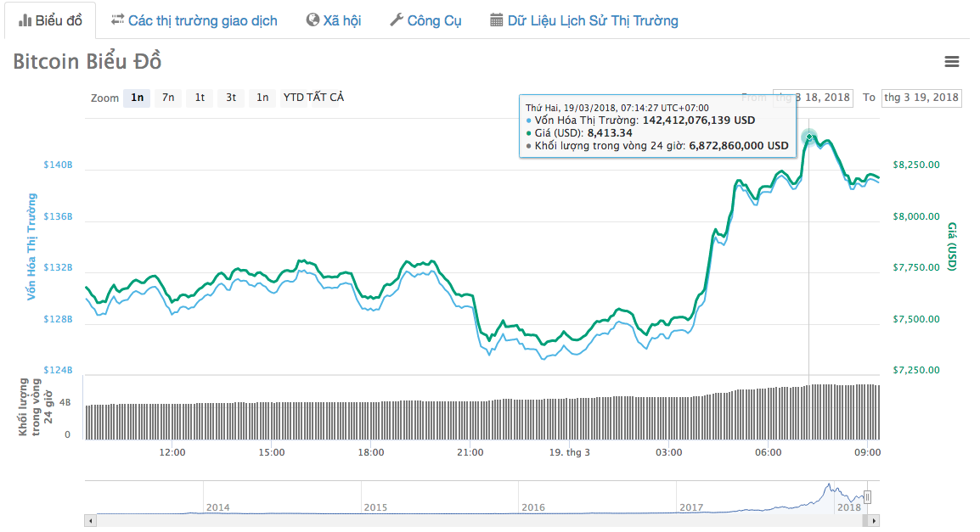
Task: Click the $7,250.00 price axis label
Action: pos(916,370)
